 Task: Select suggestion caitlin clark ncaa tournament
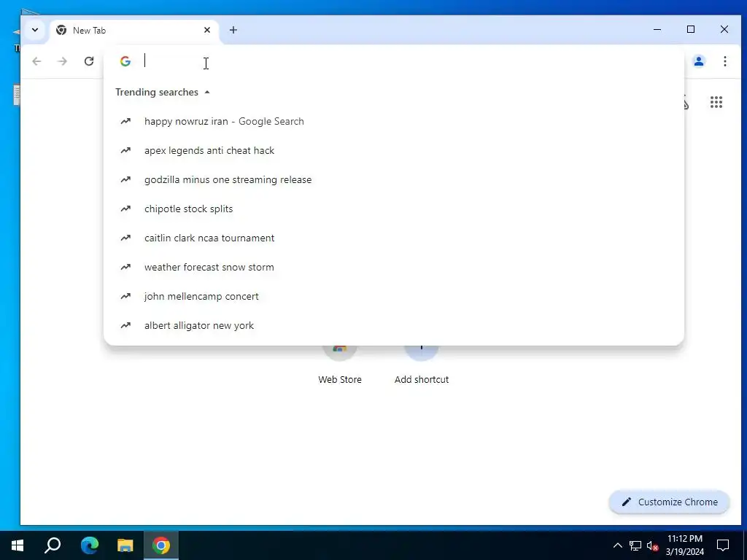pos(393,238)
